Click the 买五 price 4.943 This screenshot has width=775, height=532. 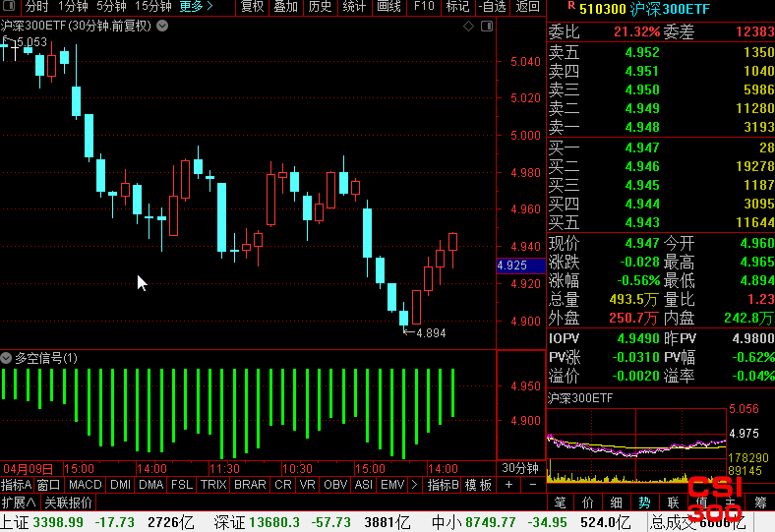(x=642, y=223)
